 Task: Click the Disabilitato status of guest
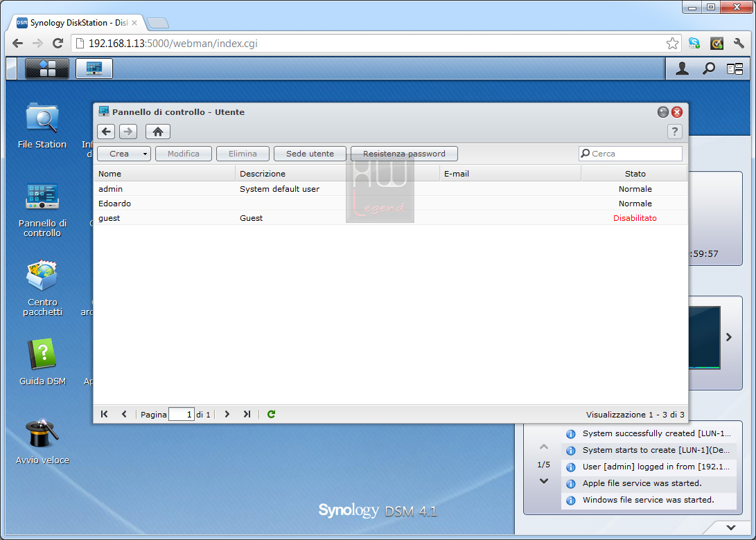635,218
